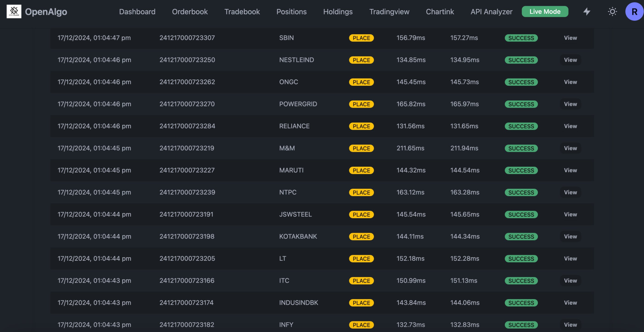The width and height of the screenshot is (644, 332).
Task: Click the 143.84ms value in INDUSINDBK row
Action: [x=411, y=303]
